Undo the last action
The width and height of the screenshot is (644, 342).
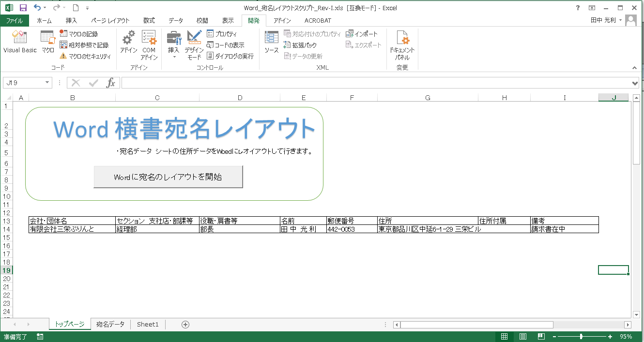pos(37,8)
